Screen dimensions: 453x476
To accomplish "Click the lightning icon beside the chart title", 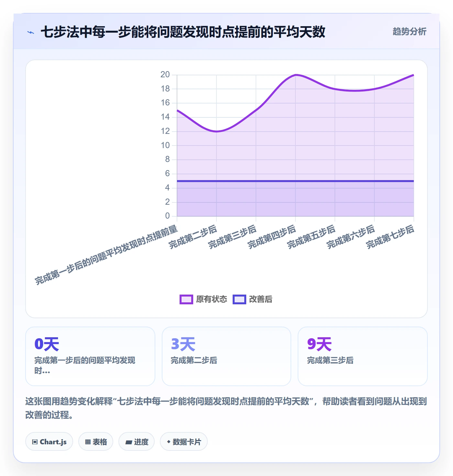I will [x=31, y=32].
